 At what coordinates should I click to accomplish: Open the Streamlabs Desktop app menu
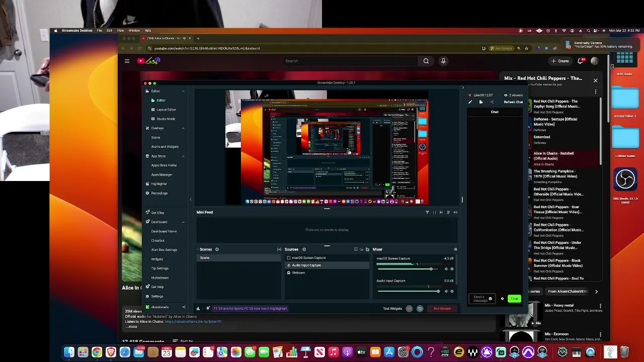pos(77,31)
